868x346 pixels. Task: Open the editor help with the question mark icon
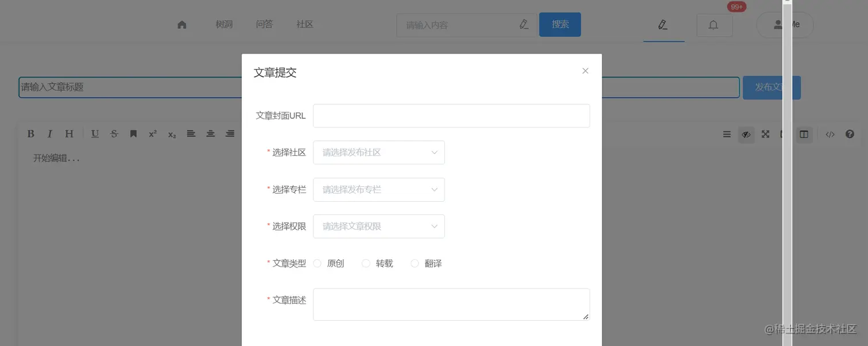(849, 134)
